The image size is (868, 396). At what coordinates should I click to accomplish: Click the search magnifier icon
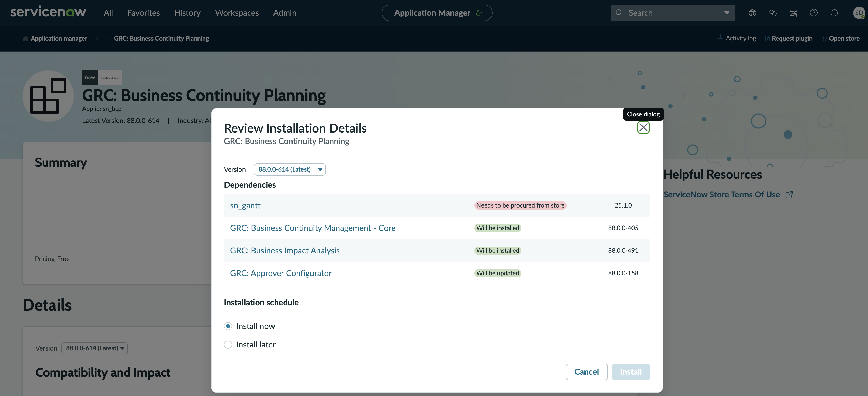619,13
